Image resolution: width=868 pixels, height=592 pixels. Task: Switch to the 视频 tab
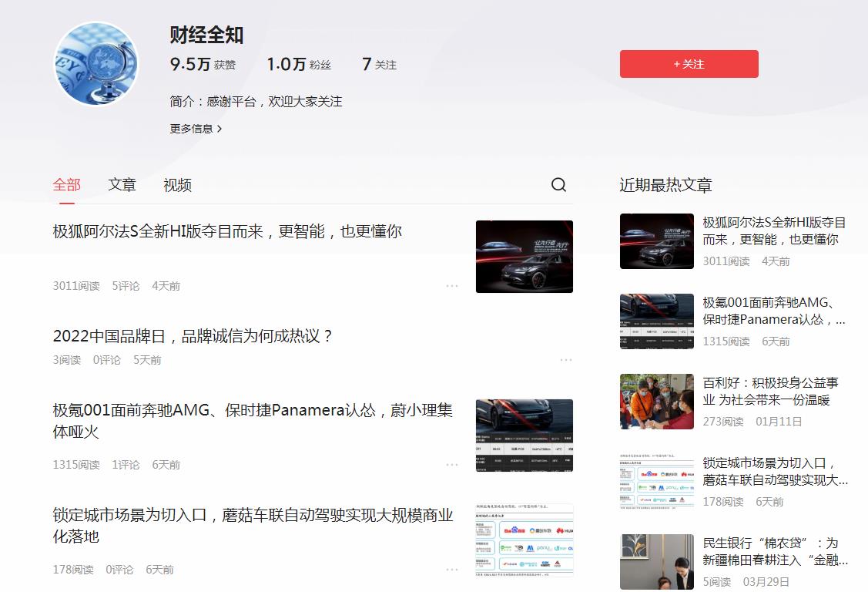point(177,184)
